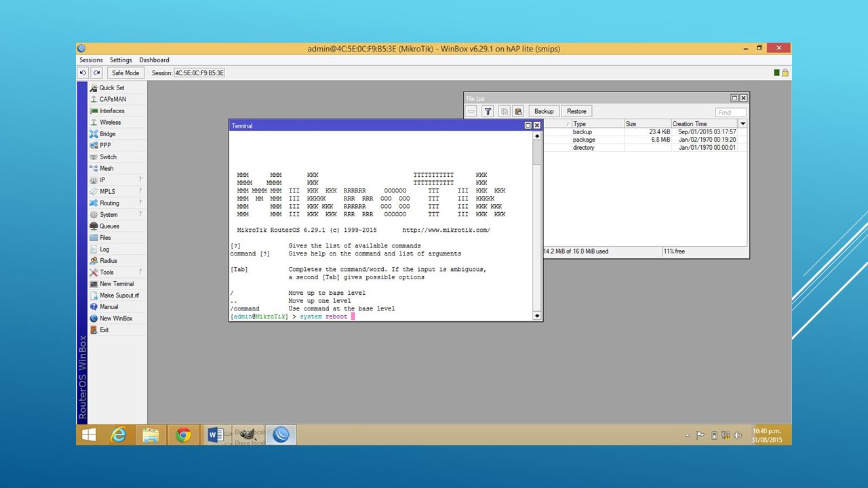Click the Redo arrow in toolbar
The image size is (868, 488).
click(x=97, y=73)
